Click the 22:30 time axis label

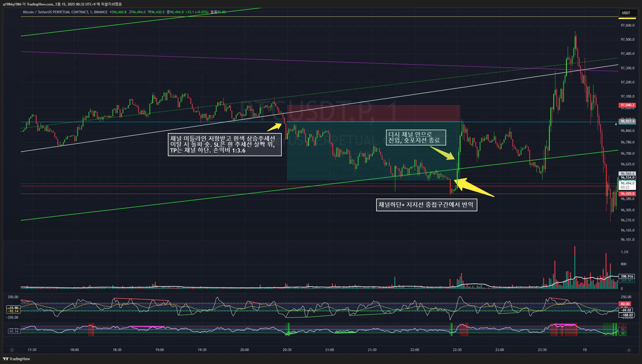[x=457, y=350]
